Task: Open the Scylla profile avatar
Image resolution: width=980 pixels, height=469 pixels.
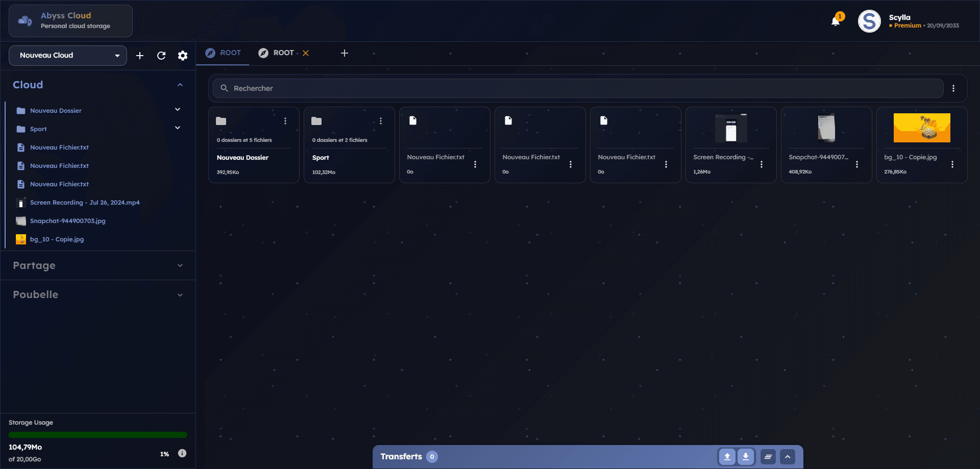Action: pyautogui.click(x=869, y=21)
